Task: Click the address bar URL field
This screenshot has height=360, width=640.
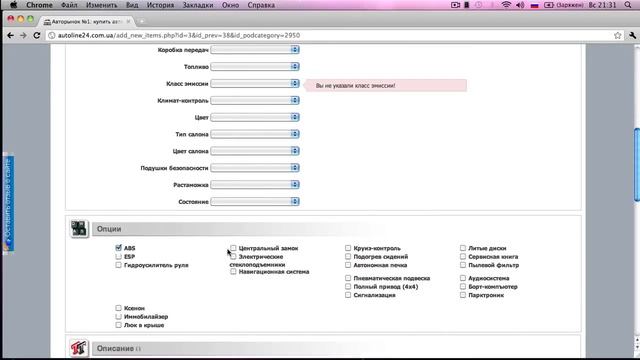Action: coord(333,36)
